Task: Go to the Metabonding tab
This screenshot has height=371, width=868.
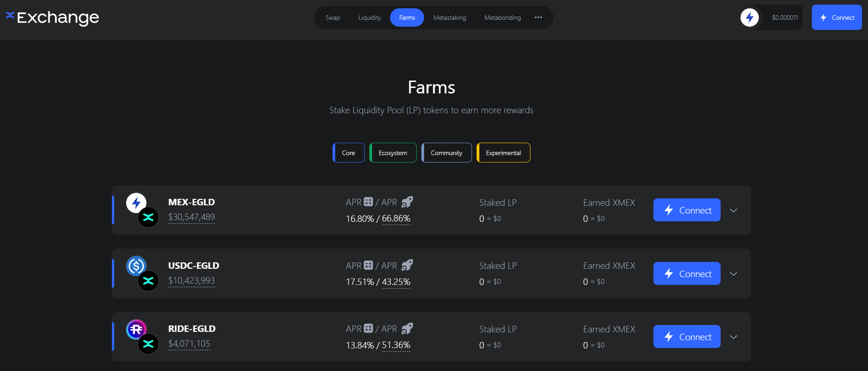Action: (x=502, y=17)
